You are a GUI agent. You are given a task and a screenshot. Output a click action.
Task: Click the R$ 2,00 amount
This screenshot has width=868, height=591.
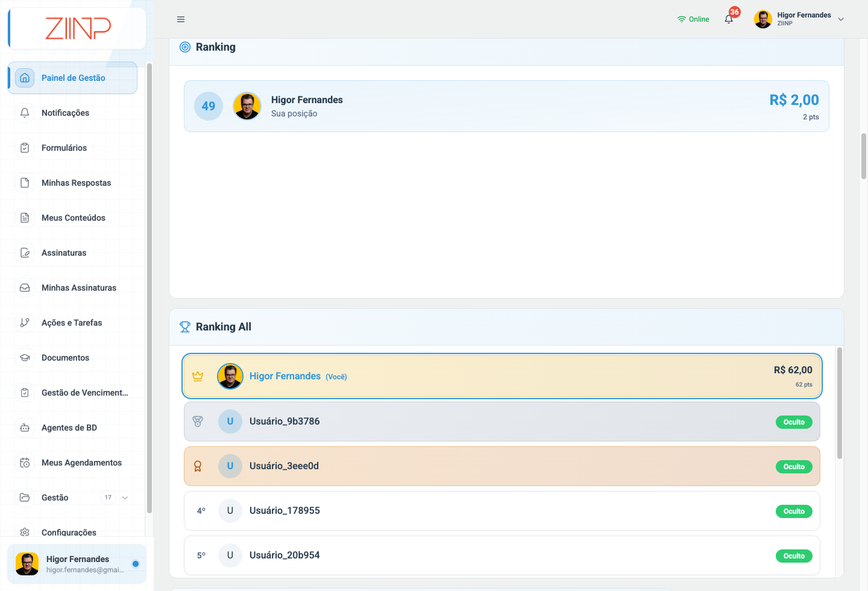(x=794, y=100)
